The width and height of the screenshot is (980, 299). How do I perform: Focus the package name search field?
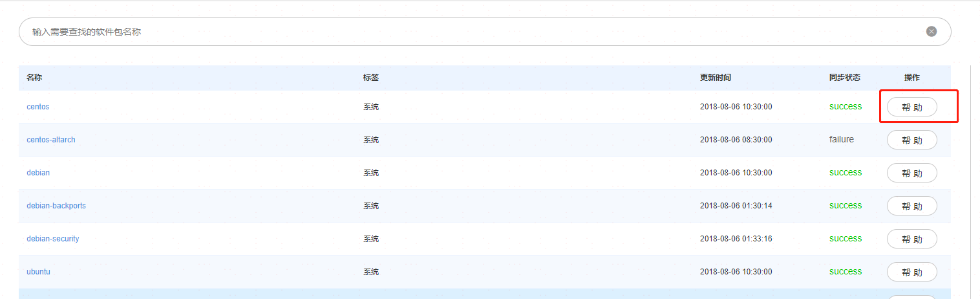(485, 31)
